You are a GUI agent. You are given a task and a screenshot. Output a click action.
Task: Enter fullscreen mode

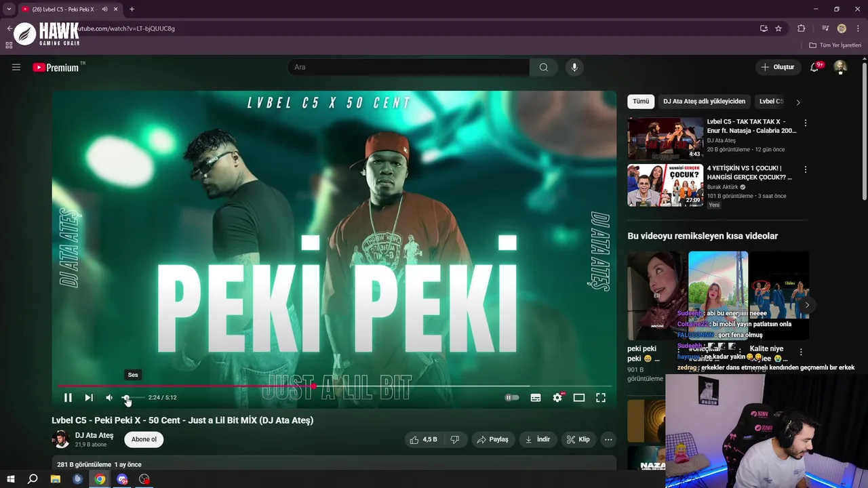pos(601,398)
